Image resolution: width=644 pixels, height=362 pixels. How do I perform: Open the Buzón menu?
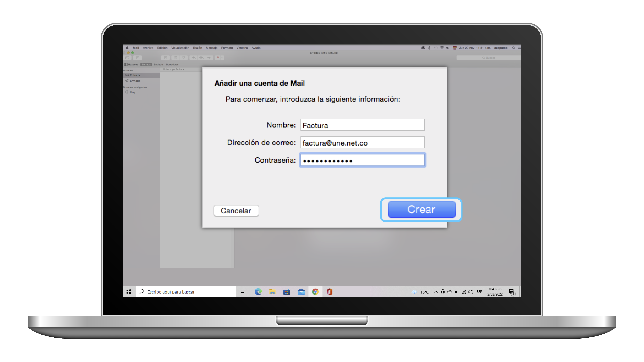point(197,48)
